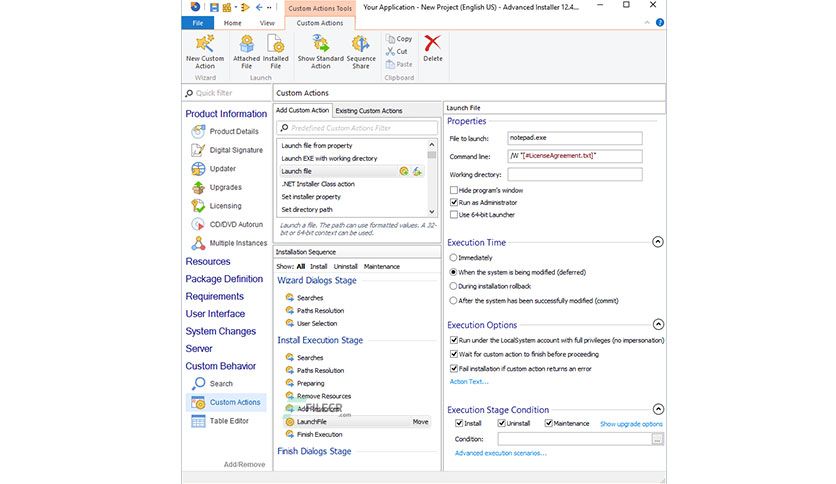Collapse the Execution Options section

click(658, 324)
